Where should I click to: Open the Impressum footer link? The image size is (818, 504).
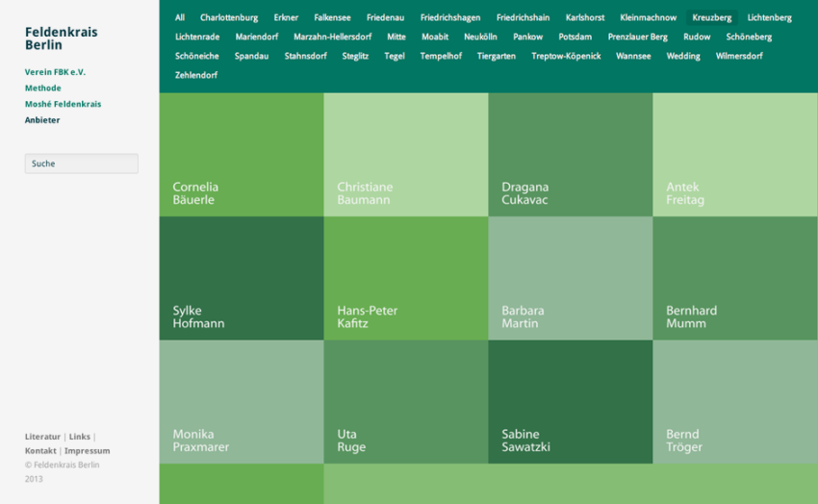tap(88, 450)
